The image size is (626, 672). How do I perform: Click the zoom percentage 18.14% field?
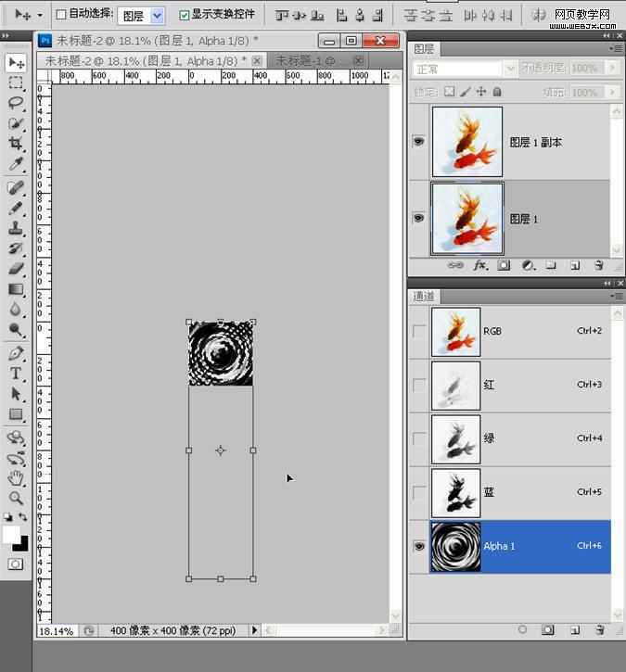tap(57, 631)
